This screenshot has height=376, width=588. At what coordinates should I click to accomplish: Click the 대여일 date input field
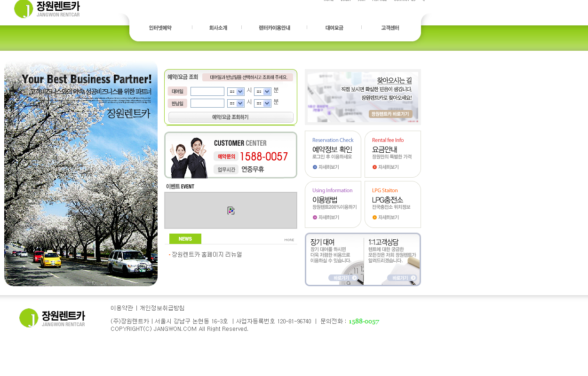(207, 91)
